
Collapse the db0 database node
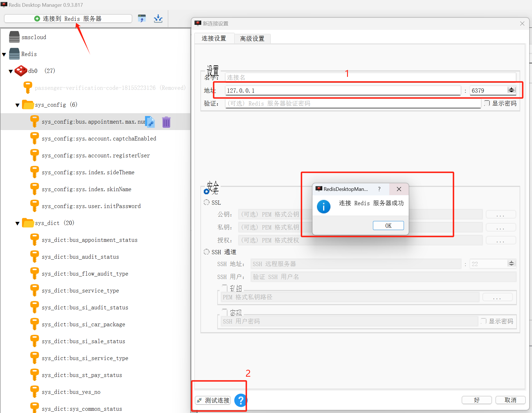[x=11, y=71]
